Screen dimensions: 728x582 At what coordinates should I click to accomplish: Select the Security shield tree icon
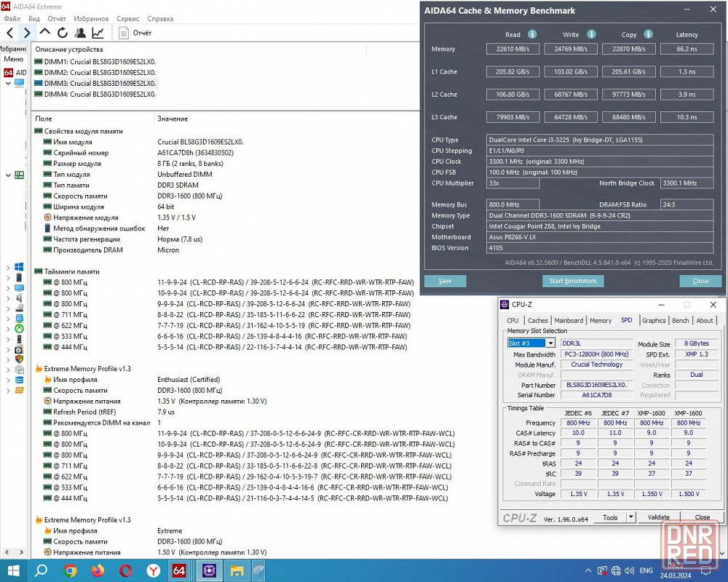coord(19,359)
